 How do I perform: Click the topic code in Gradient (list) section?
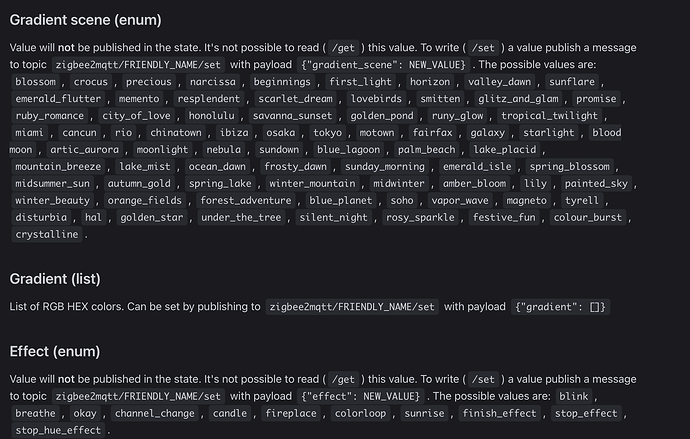click(x=352, y=307)
